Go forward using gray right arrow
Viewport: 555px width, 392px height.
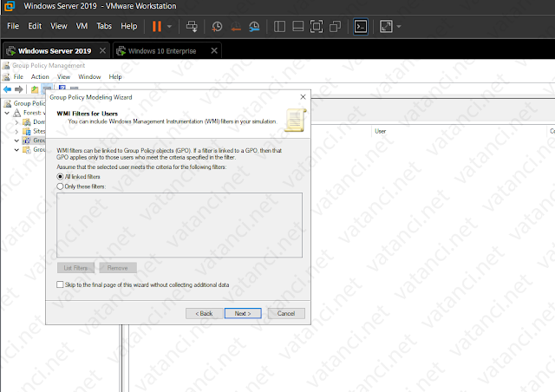click(19, 89)
